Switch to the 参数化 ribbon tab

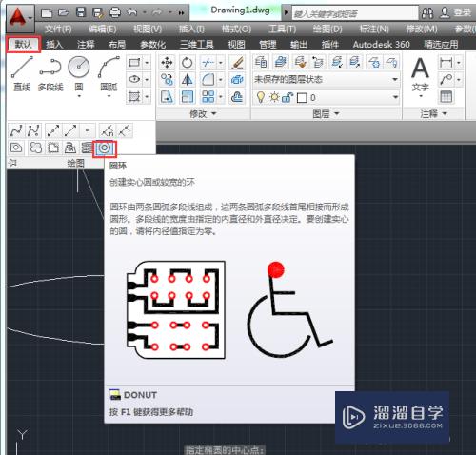click(x=153, y=44)
